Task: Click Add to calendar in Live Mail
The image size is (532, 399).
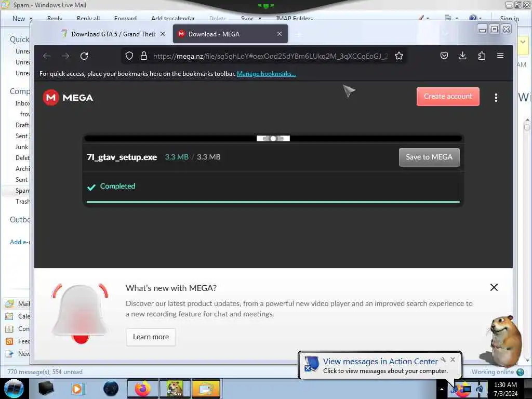Action: (173, 19)
